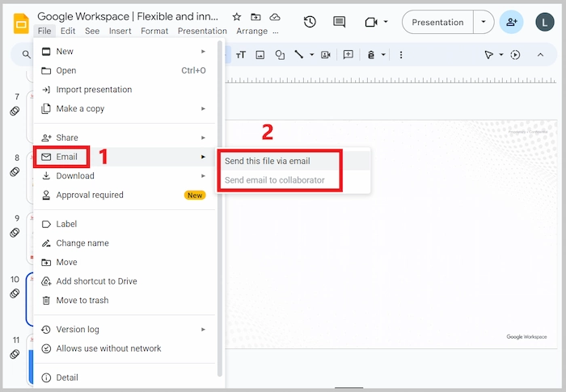This screenshot has height=392, width=566.
Task: Open the Presentation menu
Action: pos(202,31)
